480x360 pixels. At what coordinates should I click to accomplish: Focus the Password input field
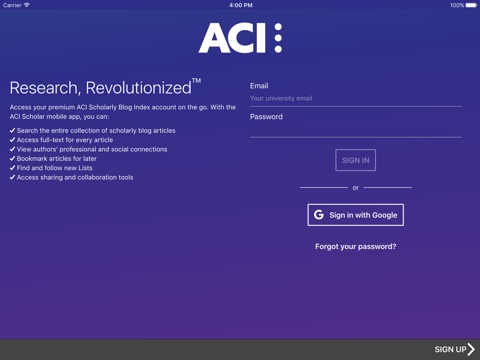point(355,130)
